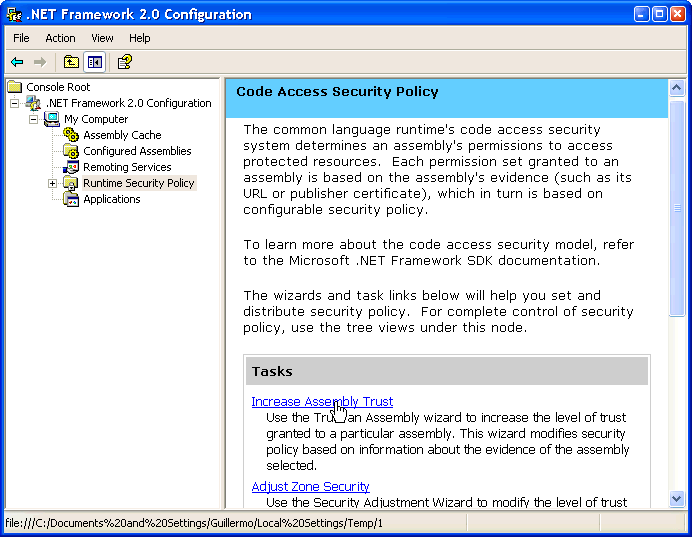The height and width of the screenshot is (537, 692).
Task: Click the scroll down arrow
Action: [x=677, y=499]
